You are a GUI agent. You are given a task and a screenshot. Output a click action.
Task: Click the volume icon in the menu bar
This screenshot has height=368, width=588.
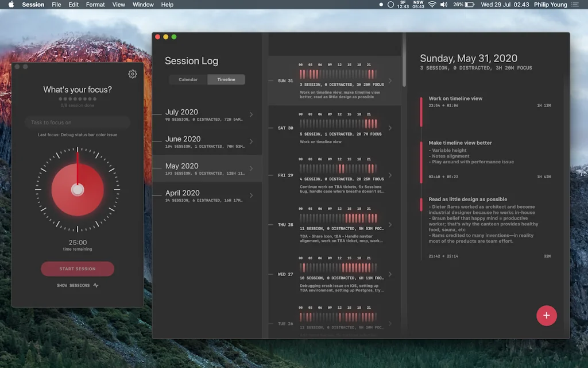pyautogui.click(x=444, y=5)
